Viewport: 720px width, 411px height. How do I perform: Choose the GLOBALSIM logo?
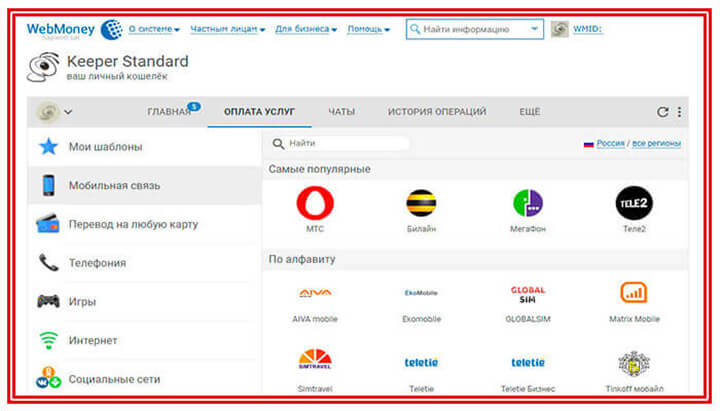tap(528, 294)
